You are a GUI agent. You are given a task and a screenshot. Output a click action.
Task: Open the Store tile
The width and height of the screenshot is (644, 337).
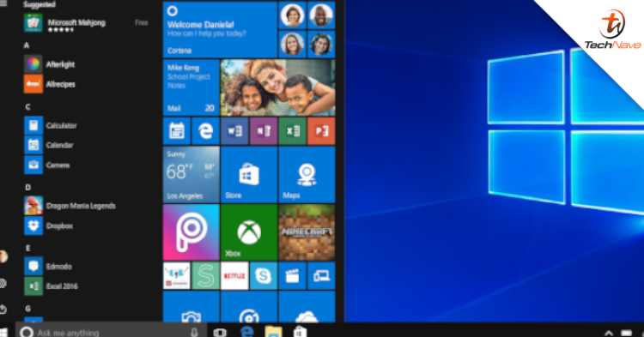[x=249, y=175]
